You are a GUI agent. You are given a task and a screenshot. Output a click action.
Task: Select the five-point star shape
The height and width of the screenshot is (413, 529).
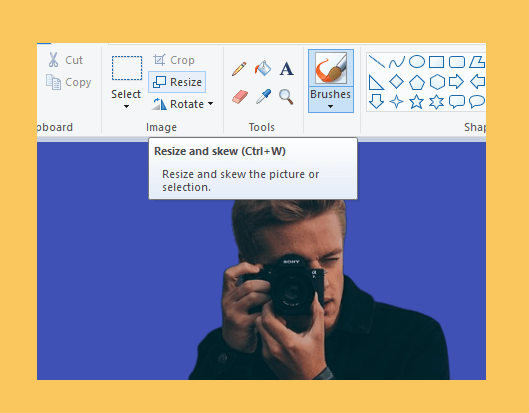click(416, 102)
